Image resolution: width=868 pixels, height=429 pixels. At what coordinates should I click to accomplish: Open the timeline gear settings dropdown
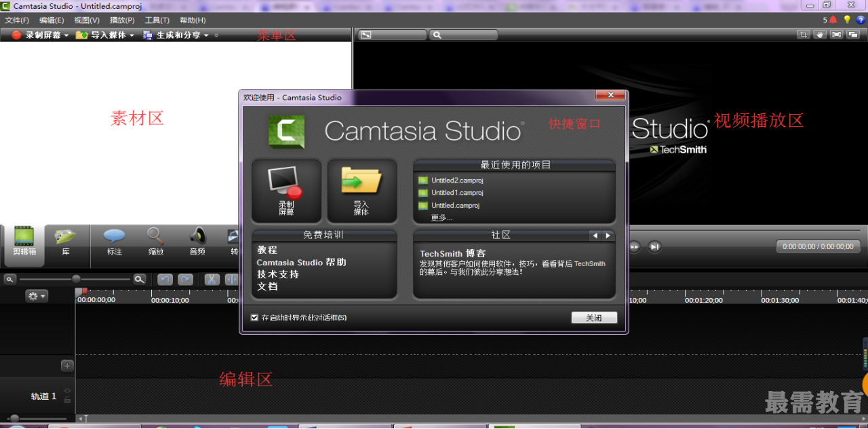(x=37, y=296)
